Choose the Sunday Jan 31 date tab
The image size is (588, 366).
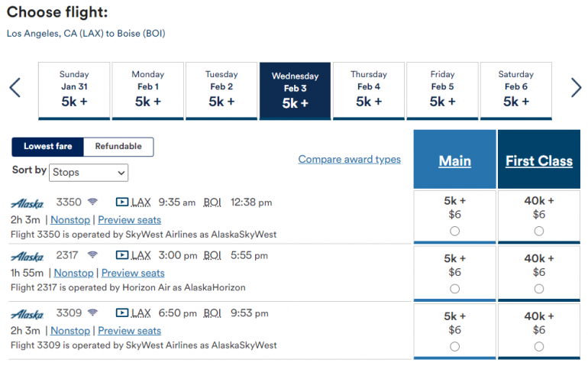point(74,90)
